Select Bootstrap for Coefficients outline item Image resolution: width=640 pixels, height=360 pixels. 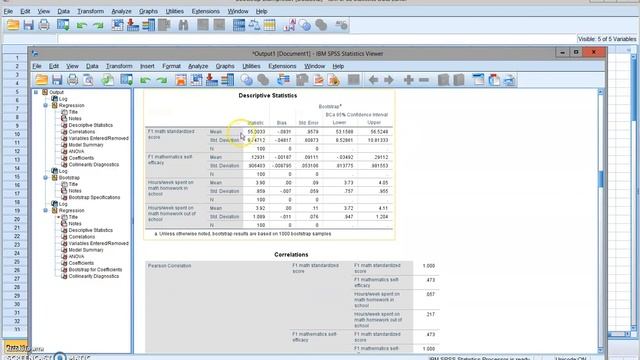[95, 269]
